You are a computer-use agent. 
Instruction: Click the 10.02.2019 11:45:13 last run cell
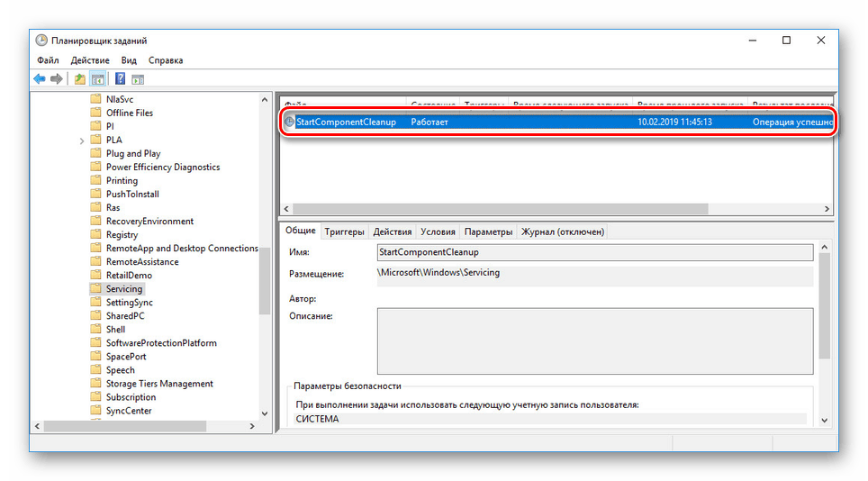674,122
